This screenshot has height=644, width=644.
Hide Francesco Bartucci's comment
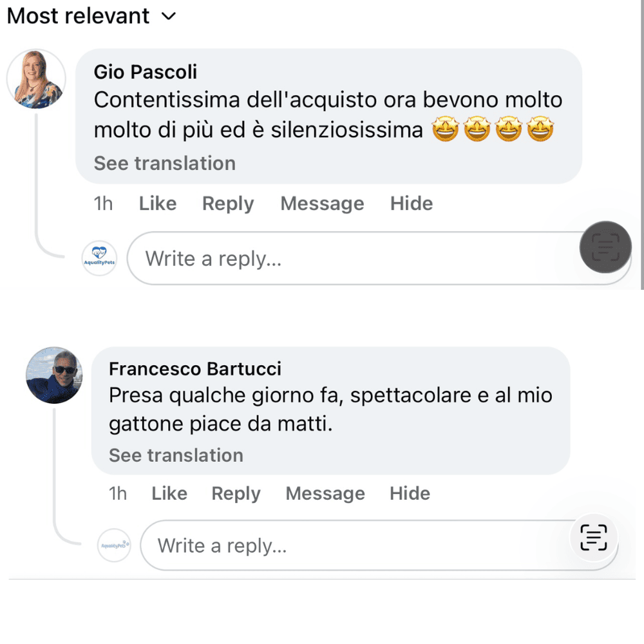point(410,493)
